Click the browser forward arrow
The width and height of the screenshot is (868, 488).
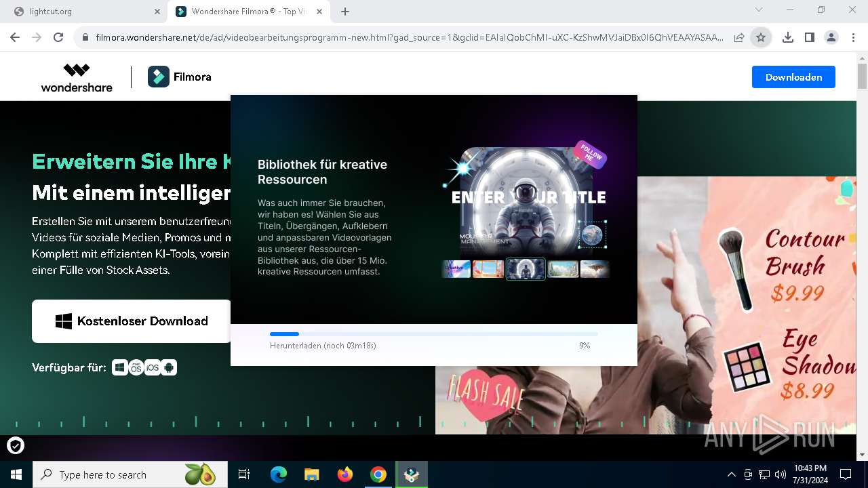pyautogui.click(x=37, y=37)
